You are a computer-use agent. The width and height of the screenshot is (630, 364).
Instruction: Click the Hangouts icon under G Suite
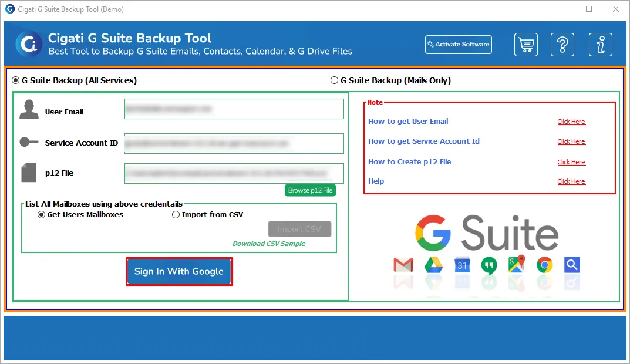click(489, 265)
